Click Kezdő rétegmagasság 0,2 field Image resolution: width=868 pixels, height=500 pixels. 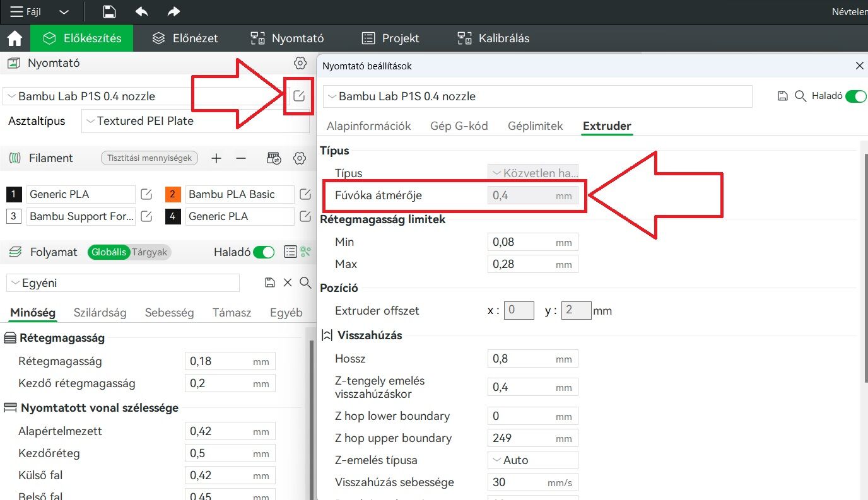(230, 383)
